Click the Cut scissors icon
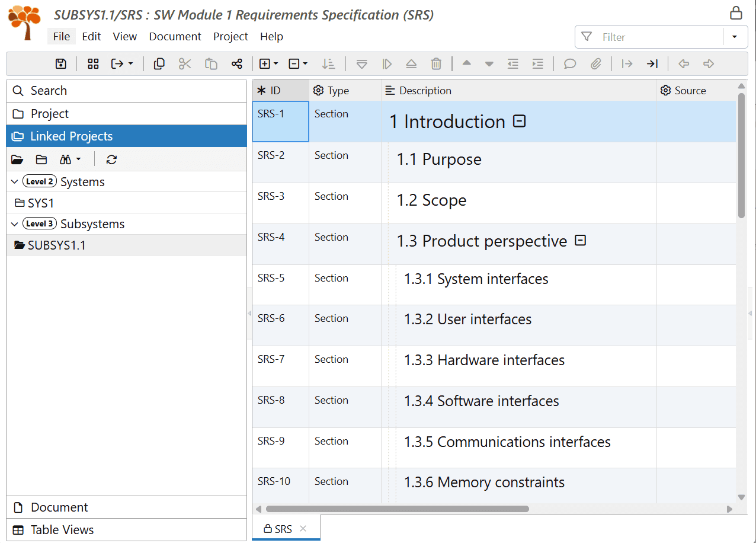The image size is (756, 543). click(185, 64)
